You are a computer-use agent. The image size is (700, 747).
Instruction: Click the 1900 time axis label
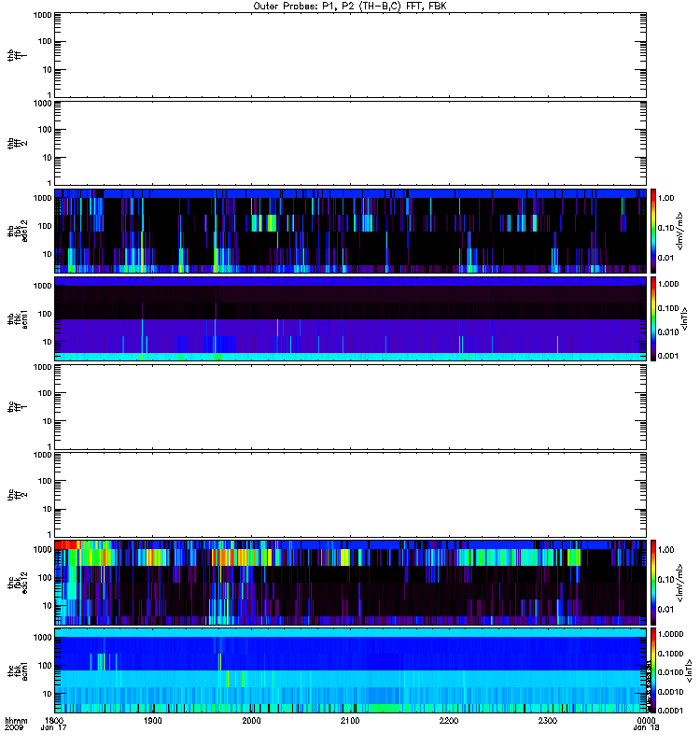point(152,720)
